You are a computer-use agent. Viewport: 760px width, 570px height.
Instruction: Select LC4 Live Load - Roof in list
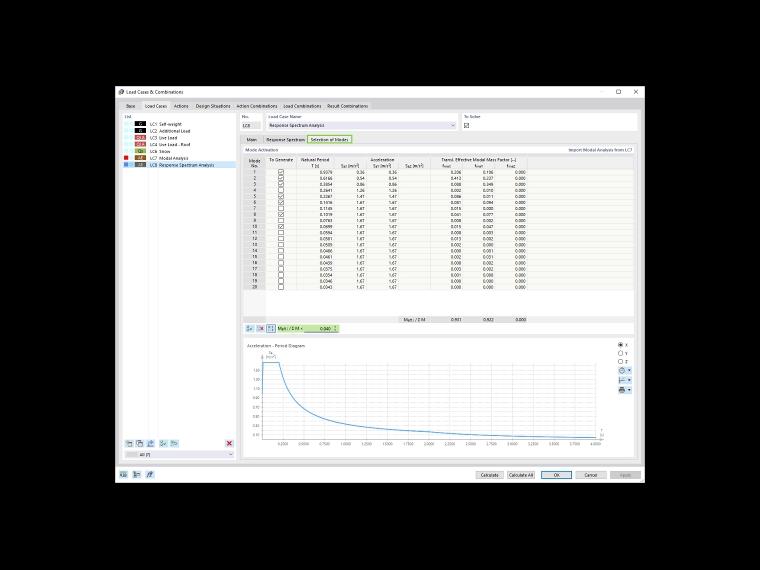(180, 144)
